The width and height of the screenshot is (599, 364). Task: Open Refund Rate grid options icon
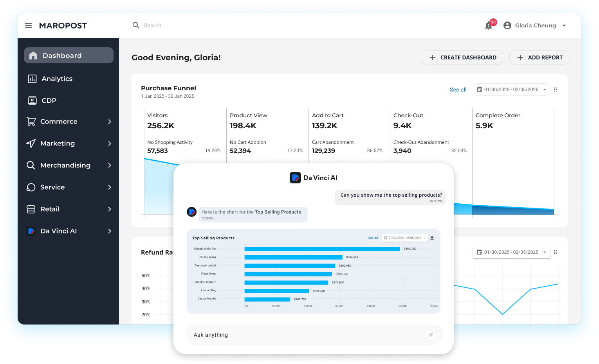coord(555,252)
